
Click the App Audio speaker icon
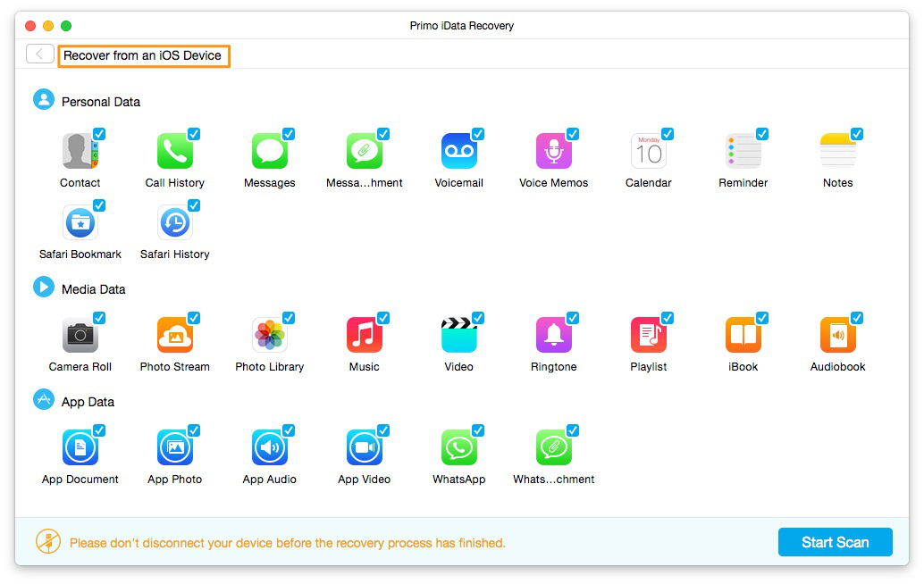click(270, 447)
